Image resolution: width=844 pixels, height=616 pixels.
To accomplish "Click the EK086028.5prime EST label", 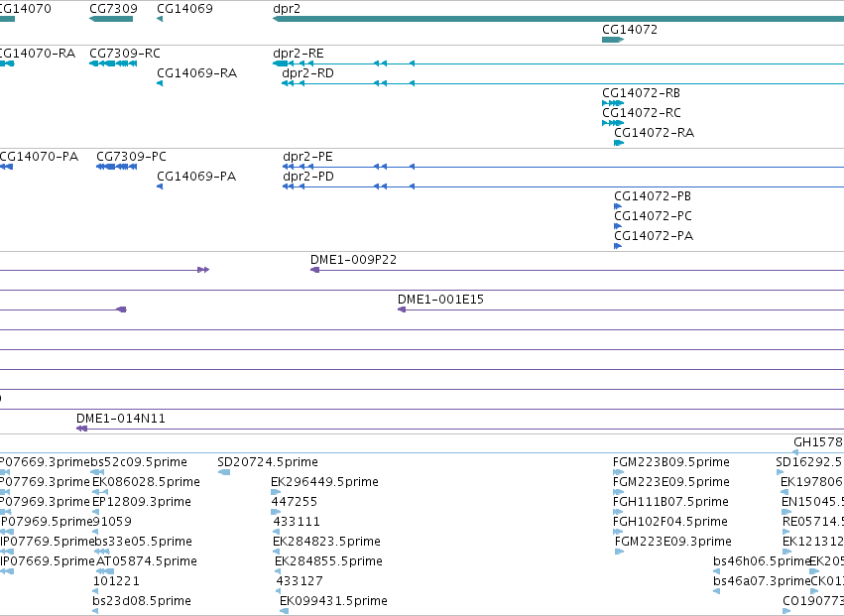I will click(146, 481).
